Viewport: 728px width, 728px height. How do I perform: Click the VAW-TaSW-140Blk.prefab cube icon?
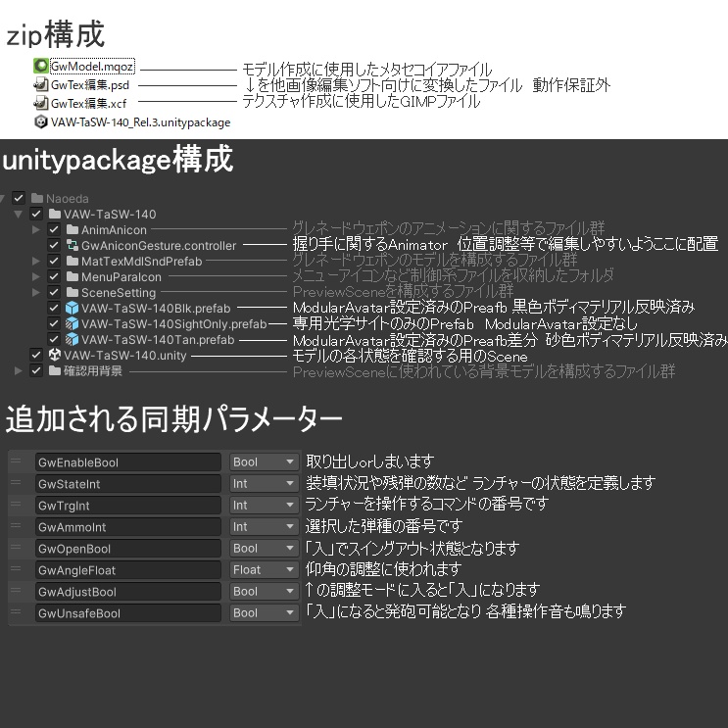pos(72,308)
